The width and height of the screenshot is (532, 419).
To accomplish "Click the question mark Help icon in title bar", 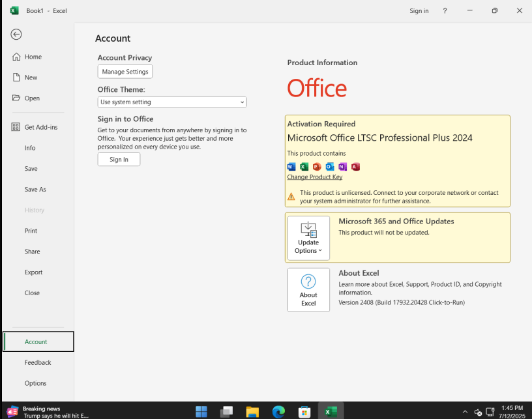I will (x=445, y=11).
